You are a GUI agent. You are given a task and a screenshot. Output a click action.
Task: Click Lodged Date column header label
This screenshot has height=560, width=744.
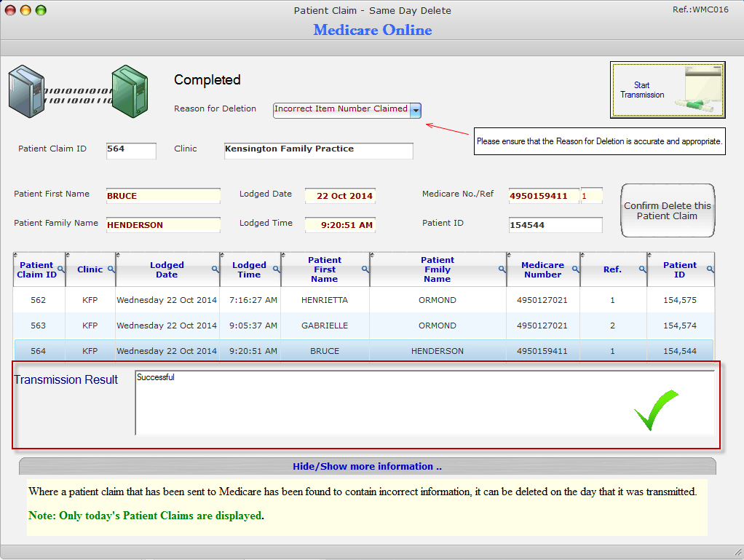(x=167, y=269)
